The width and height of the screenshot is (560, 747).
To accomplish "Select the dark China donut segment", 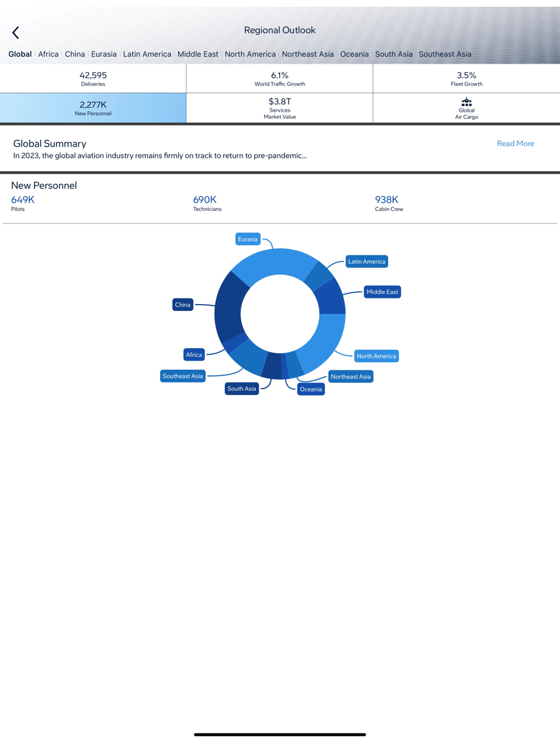I will pyautogui.click(x=228, y=308).
